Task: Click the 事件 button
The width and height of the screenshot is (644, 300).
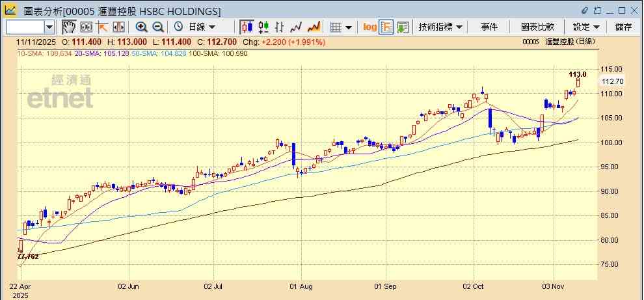Action: (x=489, y=27)
